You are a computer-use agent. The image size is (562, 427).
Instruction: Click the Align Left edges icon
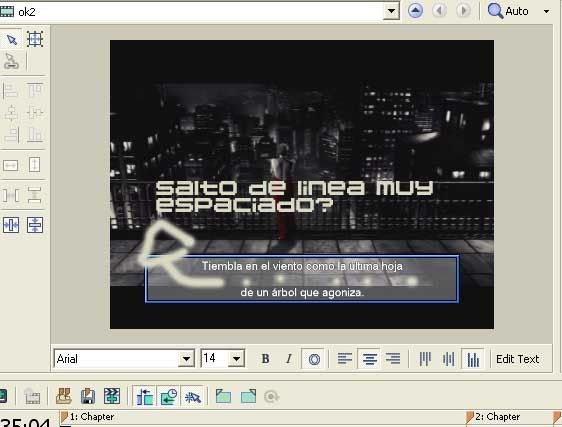[x=11, y=90]
